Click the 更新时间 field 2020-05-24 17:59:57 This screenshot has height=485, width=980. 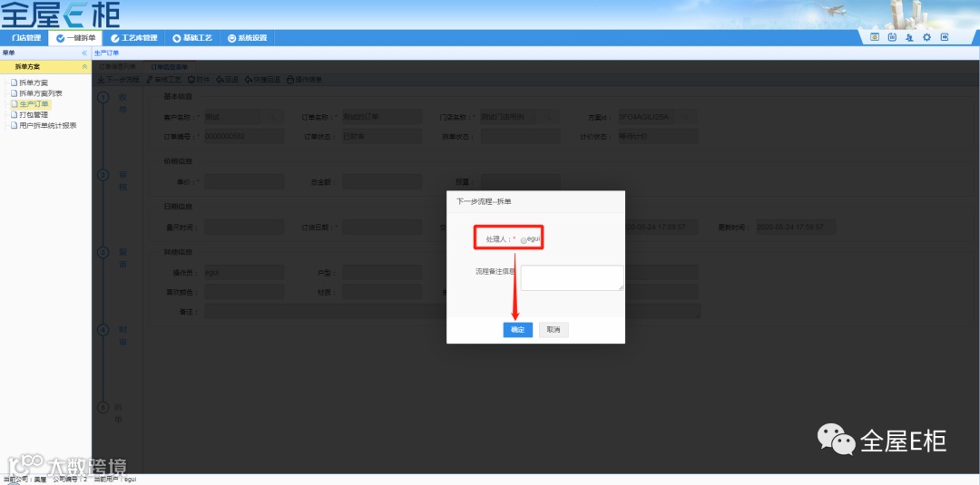(796, 228)
